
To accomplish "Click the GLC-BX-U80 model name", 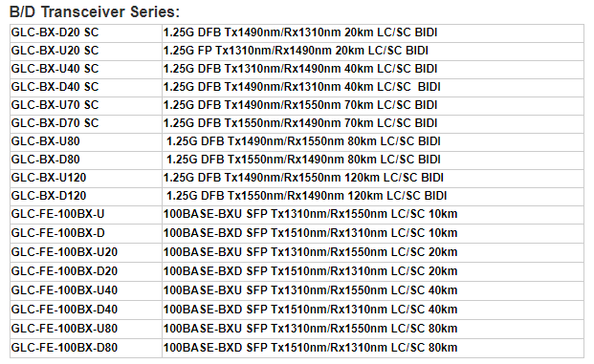I will tap(46, 141).
